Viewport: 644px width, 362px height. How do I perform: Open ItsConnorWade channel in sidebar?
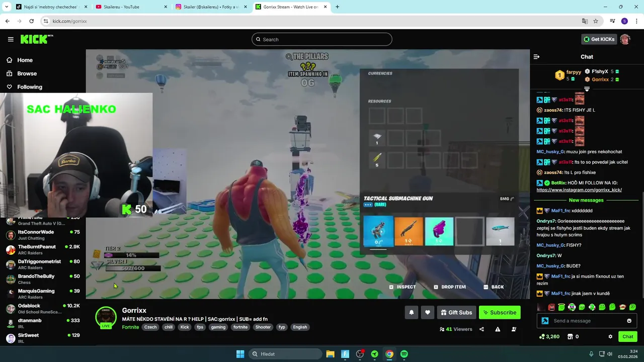(43, 235)
